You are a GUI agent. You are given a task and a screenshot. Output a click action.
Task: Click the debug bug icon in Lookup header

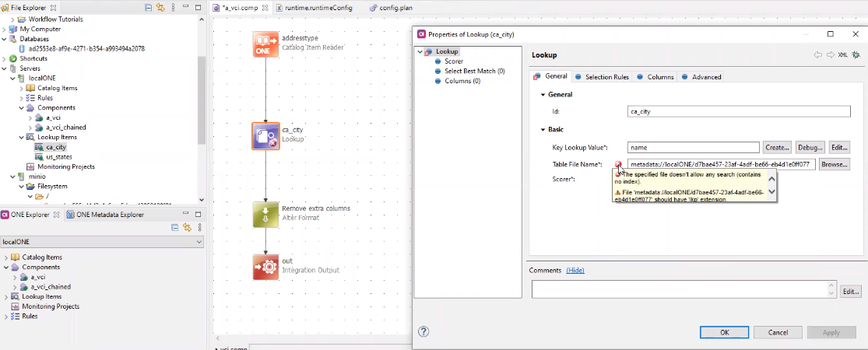pyautogui.click(x=856, y=55)
